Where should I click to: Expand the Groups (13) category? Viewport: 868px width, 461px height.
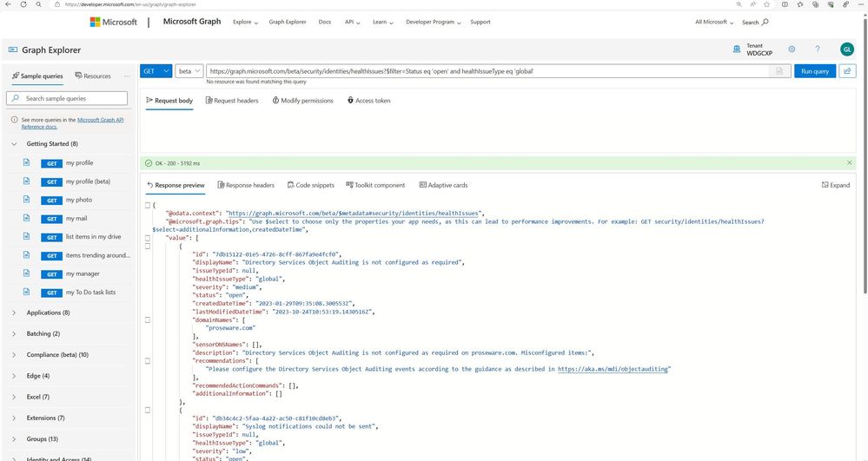pyautogui.click(x=14, y=439)
